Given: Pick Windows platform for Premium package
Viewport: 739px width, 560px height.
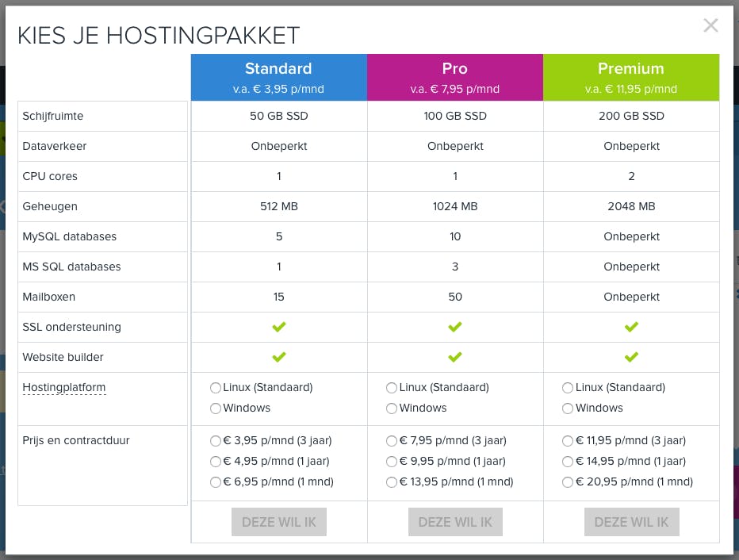Looking at the screenshot, I should coord(568,408).
